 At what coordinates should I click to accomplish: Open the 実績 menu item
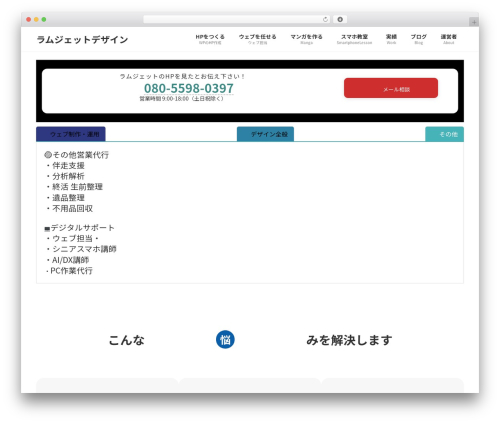pos(391,39)
